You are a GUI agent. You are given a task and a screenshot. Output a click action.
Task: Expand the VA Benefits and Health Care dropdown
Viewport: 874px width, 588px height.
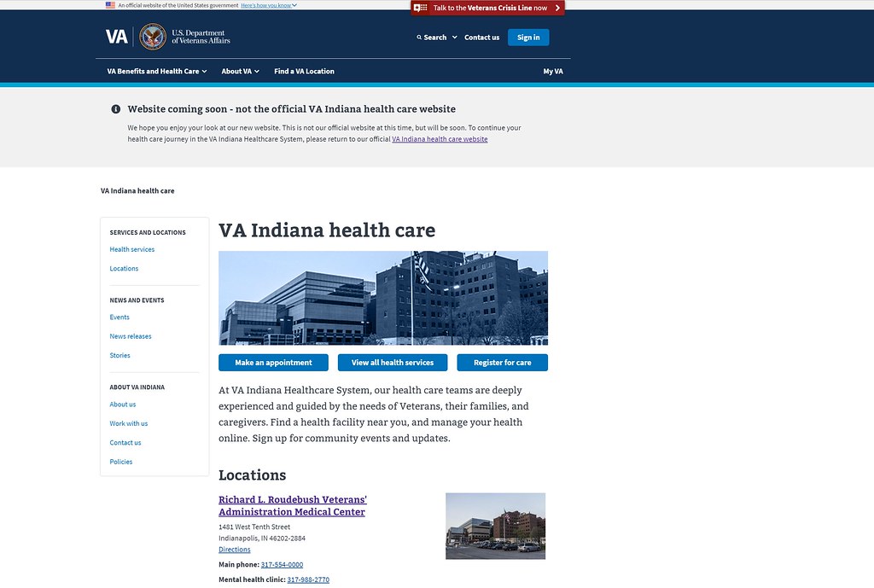click(155, 72)
